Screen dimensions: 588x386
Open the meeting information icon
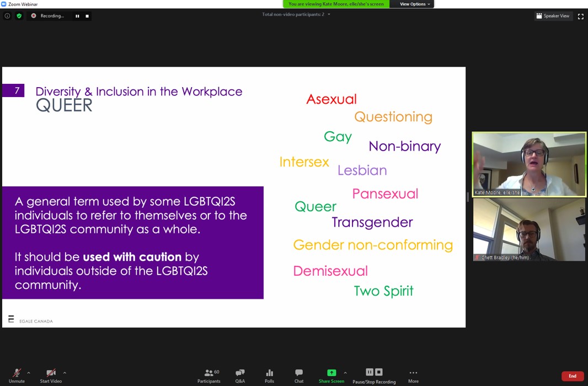tap(7, 16)
